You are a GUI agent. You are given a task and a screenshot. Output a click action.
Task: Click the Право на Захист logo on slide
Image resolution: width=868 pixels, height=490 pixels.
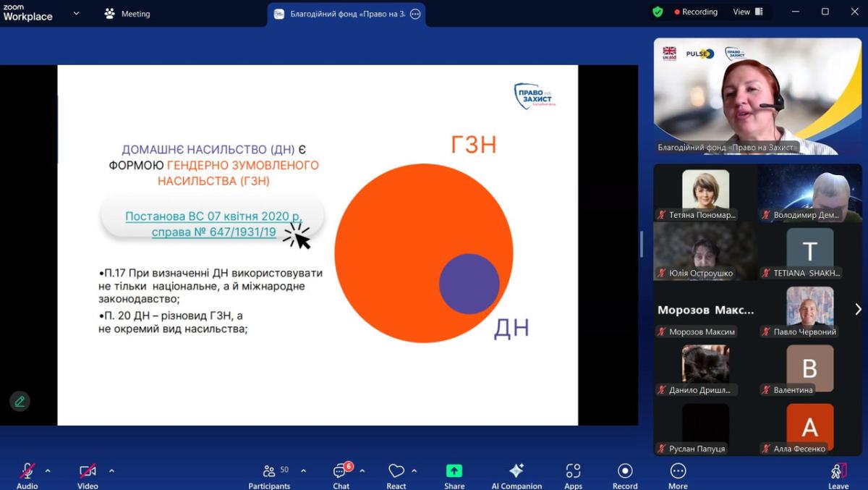pyautogui.click(x=535, y=96)
